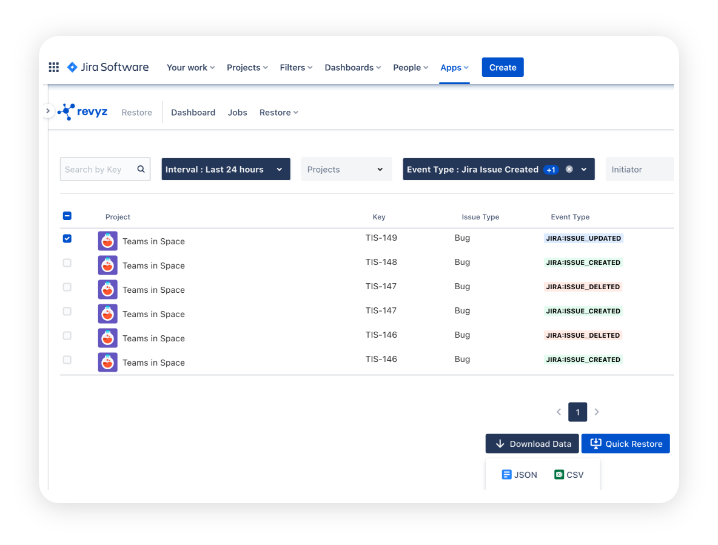Open the Apps menu in top navigation
Viewport: 718px width, 545px height.
[x=454, y=68]
